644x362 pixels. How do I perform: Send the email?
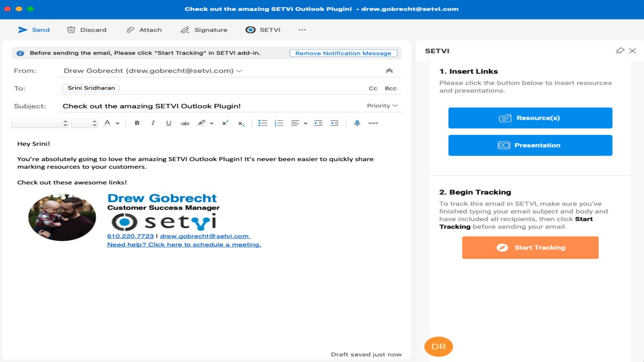33,30
